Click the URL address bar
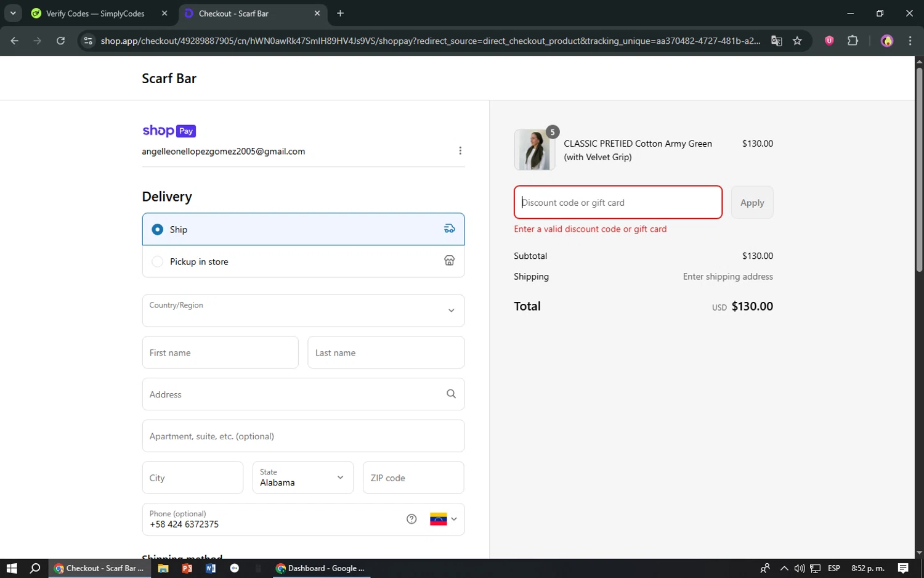Screen dimensions: 924x578 click(x=431, y=41)
